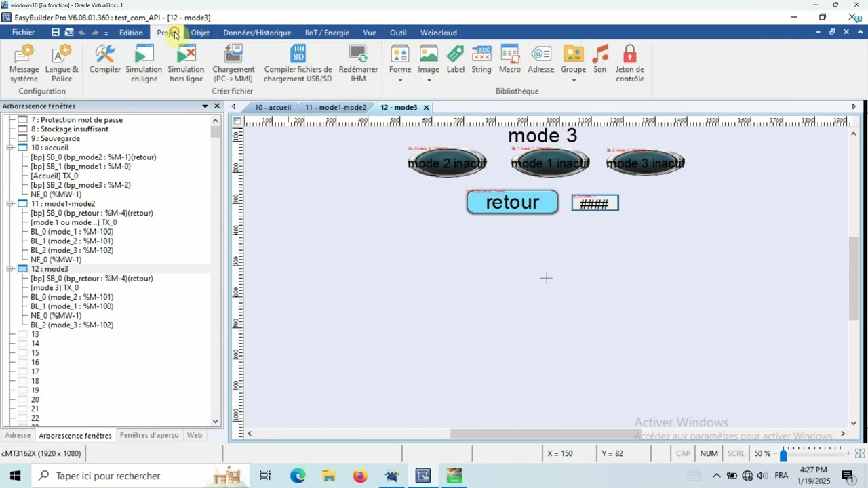Open Message système configuration
The image size is (868, 488).
point(24,64)
